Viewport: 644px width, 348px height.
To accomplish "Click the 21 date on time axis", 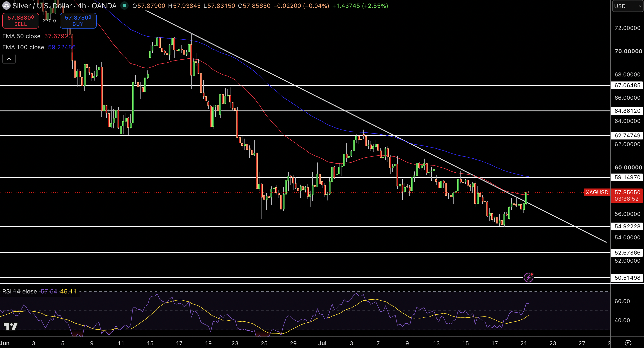I will tap(523, 343).
